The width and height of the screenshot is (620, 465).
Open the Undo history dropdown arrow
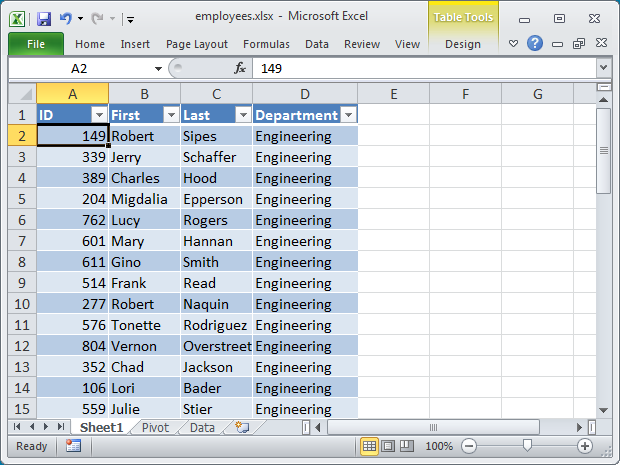(x=80, y=19)
